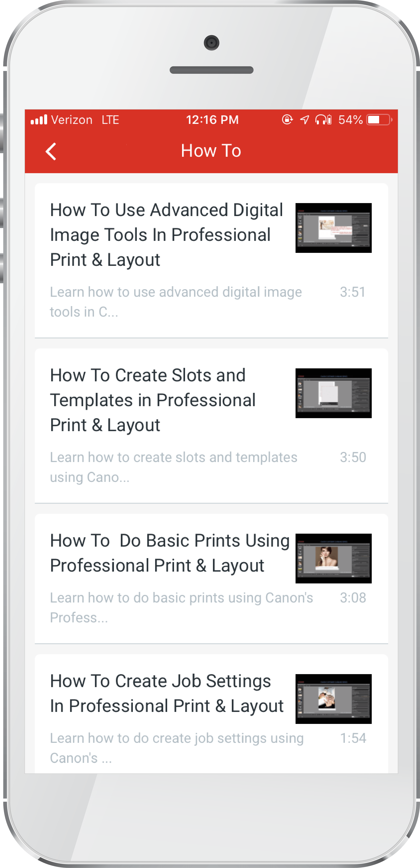
Task: Tap the "How To" header title
Action: (211, 151)
